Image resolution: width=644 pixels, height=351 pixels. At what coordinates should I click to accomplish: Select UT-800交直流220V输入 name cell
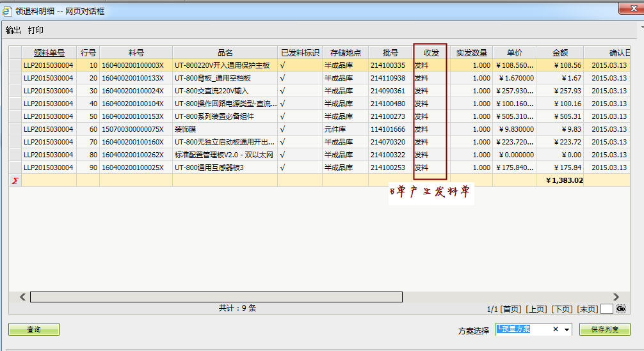coord(211,91)
